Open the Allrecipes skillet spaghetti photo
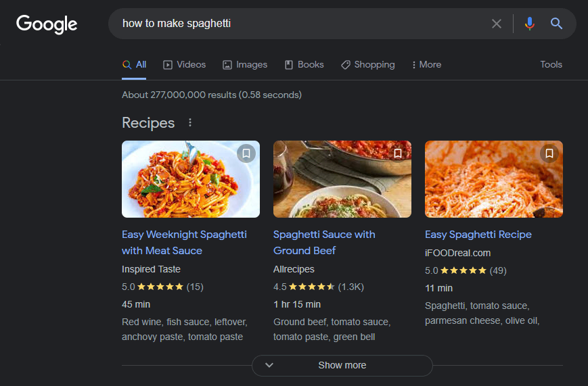The width and height of the screenshot is (588, 386). (342, 179)
